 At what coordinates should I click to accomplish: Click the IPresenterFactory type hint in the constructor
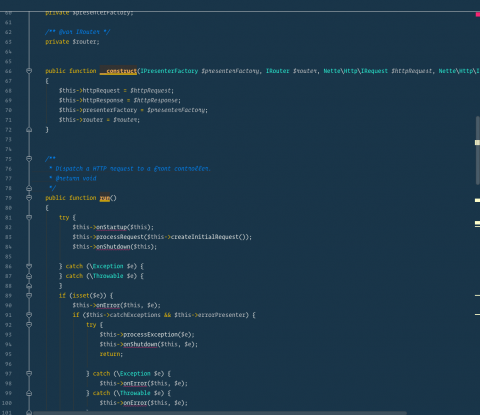click(x=169, y=71)
